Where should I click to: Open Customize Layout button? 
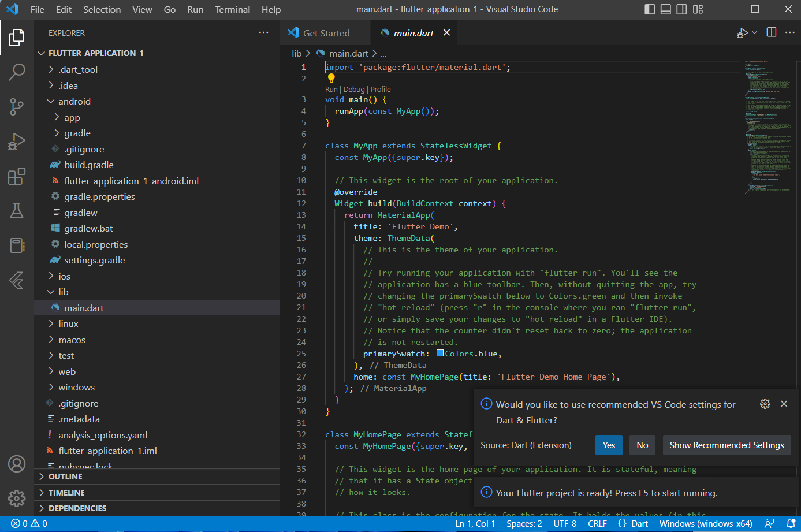click(x=698, y=9)
